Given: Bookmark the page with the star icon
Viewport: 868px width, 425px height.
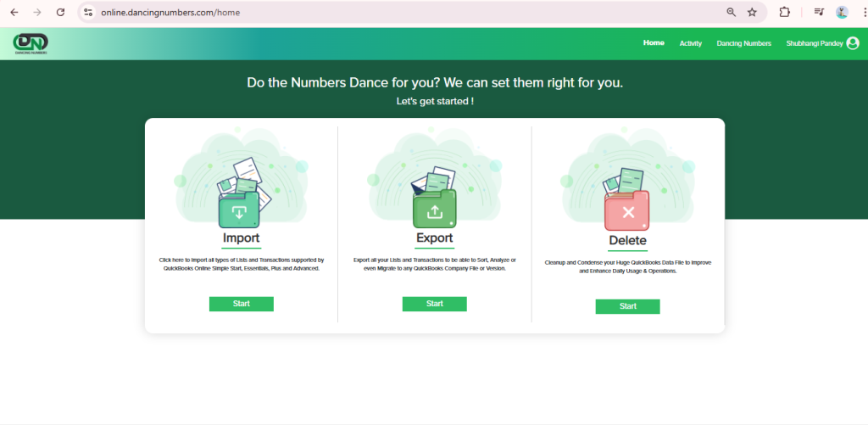Looking at the screenshot, I should coord(752,12).
